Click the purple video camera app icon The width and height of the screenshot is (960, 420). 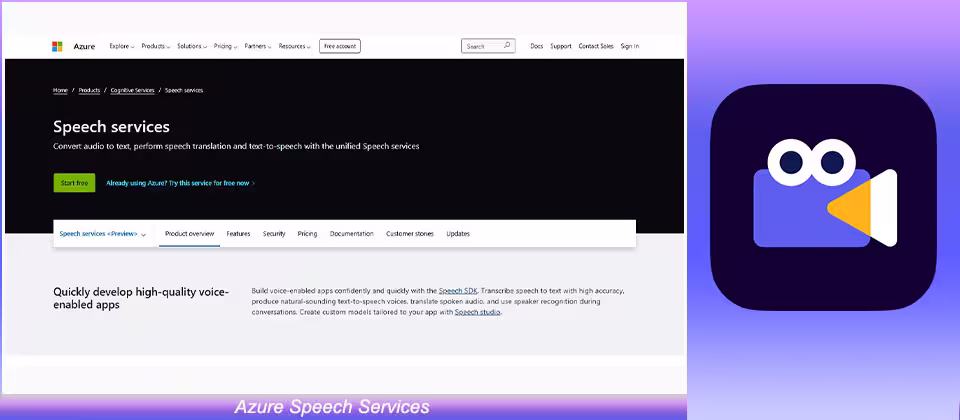click(823, 197)
